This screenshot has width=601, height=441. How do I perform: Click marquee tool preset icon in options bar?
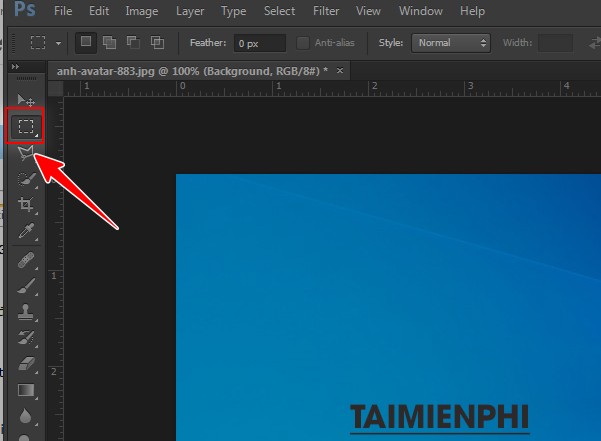[x=38, y=43]
